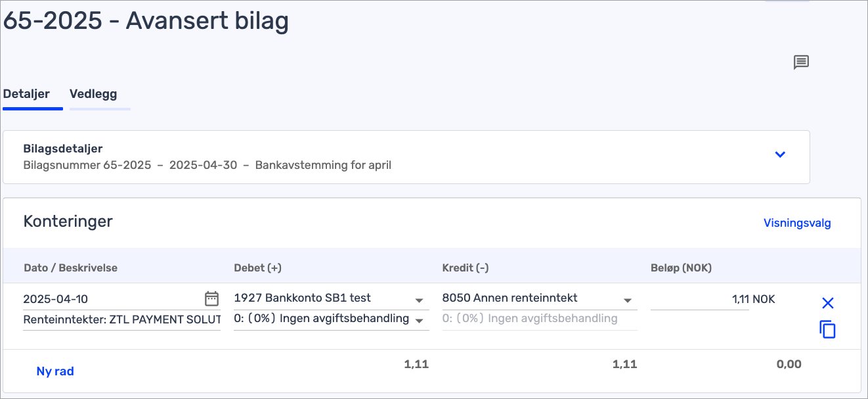This screenshot has height=399, width=868.
Task: Open the Kredit account dropdown arrow
Action: [x=628, y=300]
